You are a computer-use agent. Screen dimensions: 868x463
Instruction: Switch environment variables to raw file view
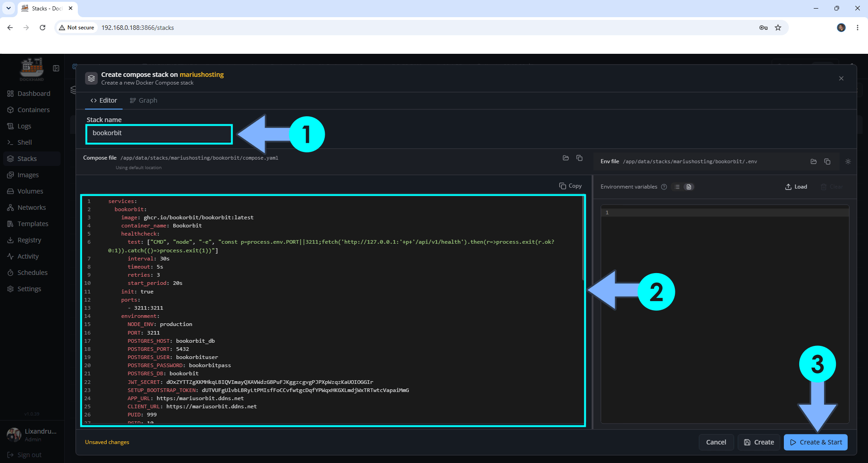688,187
